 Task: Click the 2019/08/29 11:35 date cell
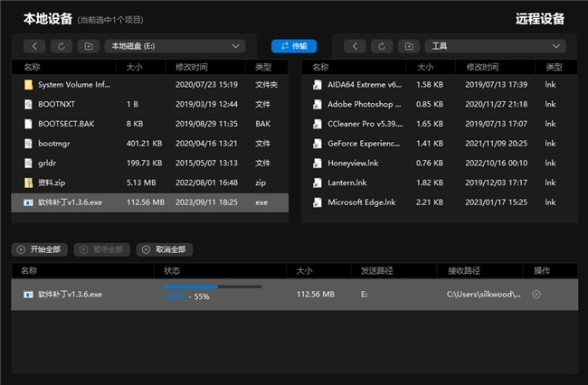pyautogui.click(x=206, y=124)
